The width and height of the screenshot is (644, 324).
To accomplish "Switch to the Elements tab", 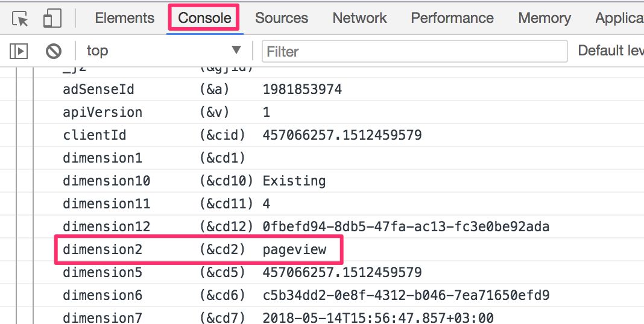I will click(124, 18).
